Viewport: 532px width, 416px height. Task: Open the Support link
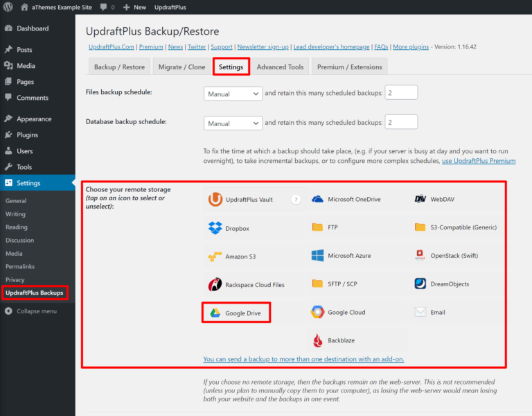tap(222, 46)
